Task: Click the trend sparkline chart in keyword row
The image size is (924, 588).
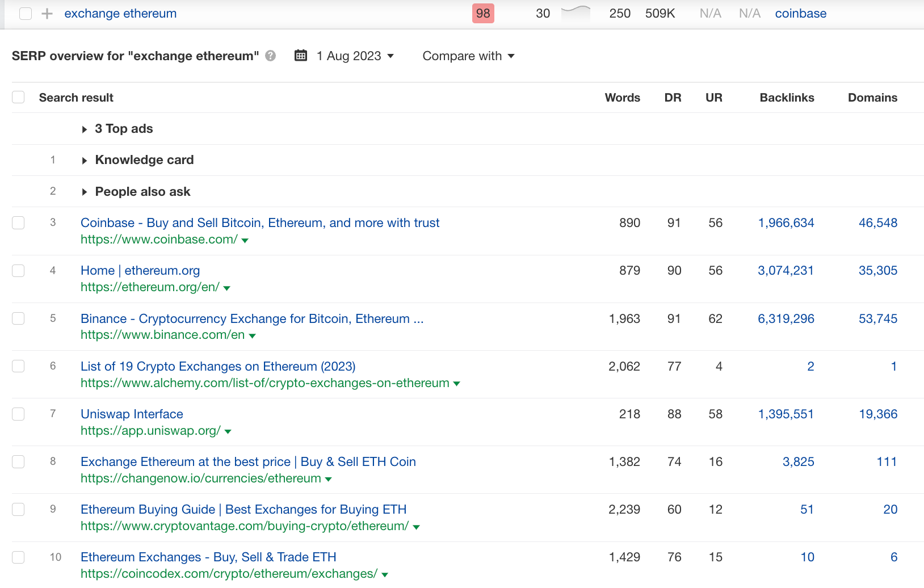Action: (576, 12)
